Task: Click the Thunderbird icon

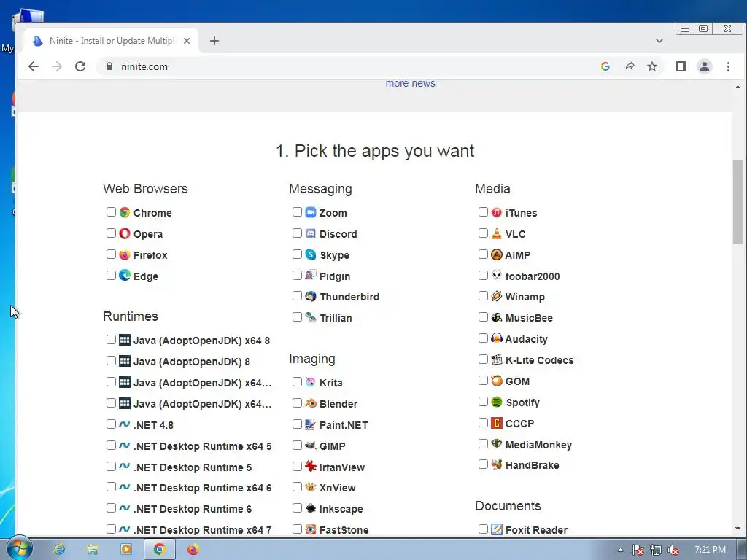Action: point(311,296)
